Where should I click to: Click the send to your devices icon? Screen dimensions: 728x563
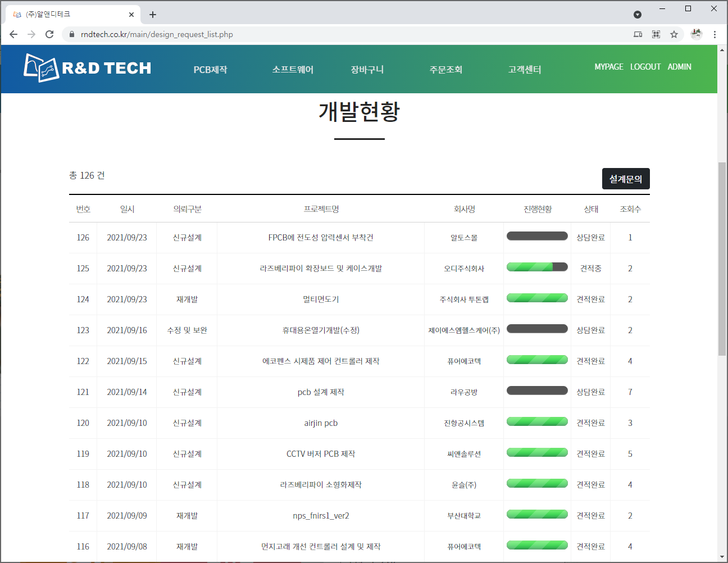(638, 34)
